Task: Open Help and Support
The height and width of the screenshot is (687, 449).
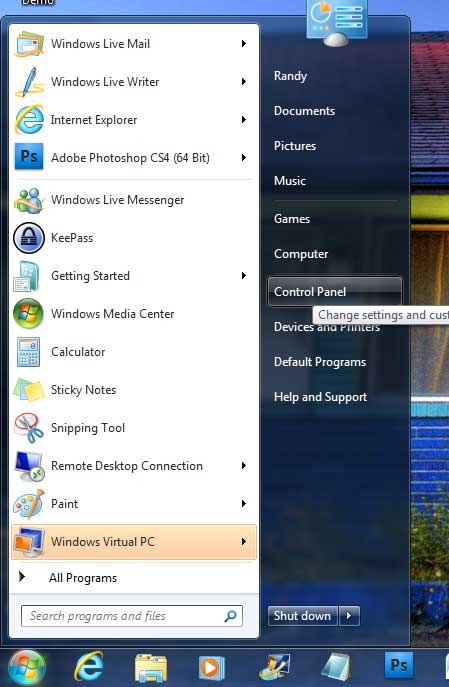Action: [320, 397]
